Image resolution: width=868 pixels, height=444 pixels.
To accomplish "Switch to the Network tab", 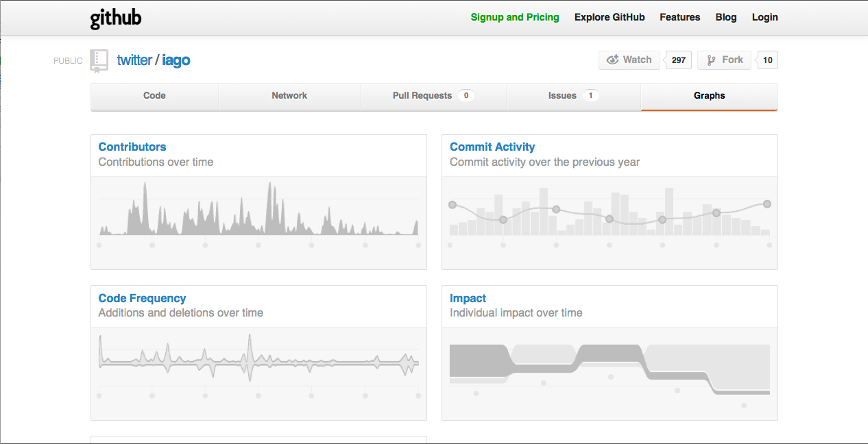I will (x=289, y=97).
